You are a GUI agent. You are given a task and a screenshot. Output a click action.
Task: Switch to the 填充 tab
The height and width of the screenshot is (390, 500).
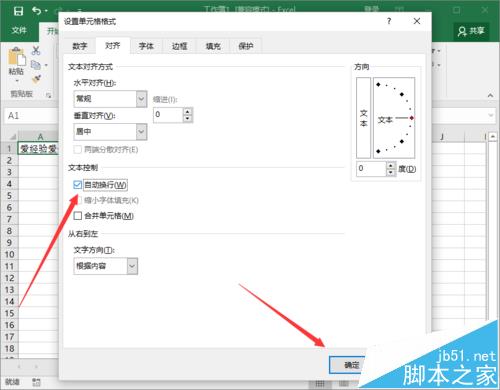[x=213, y=46]
